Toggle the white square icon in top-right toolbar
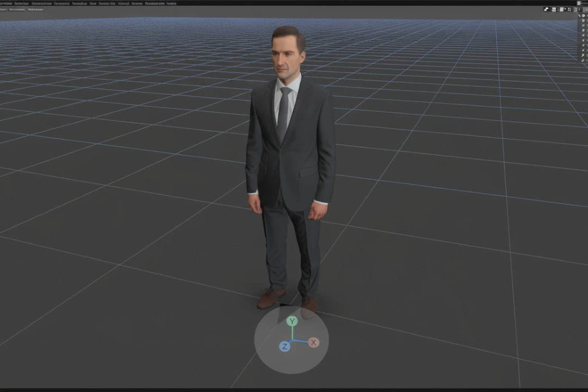Image resolution: width=588 pixels, height=392 pixels. (x=561, y=9)
